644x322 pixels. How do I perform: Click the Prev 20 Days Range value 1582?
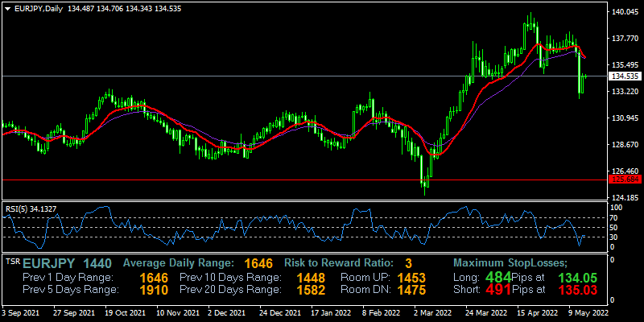(x=311, y=290)
